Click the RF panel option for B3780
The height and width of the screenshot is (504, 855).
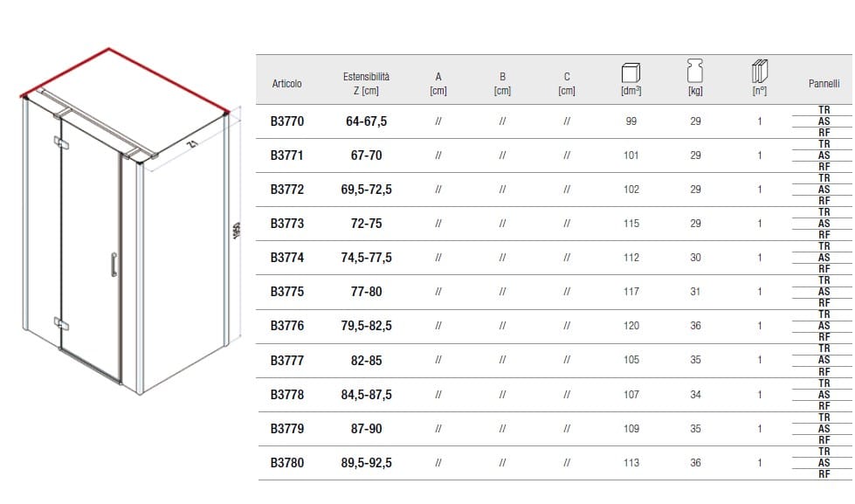(824, 474)
